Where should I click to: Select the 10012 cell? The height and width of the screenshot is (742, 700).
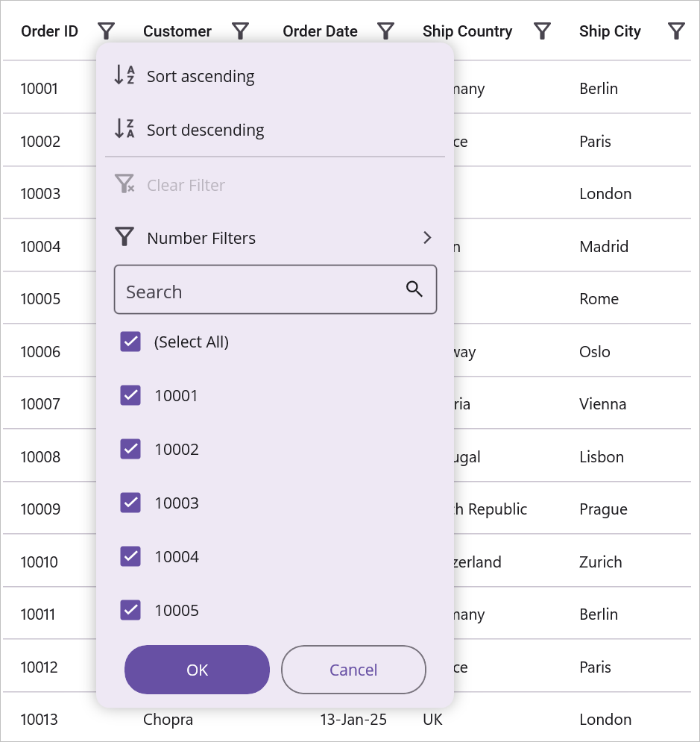pos(40,667)
